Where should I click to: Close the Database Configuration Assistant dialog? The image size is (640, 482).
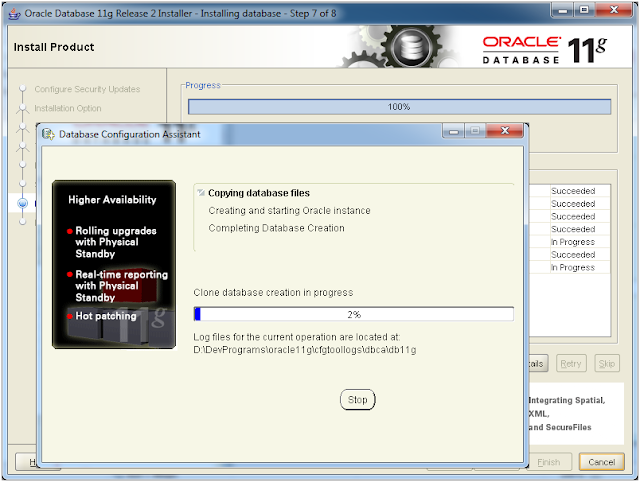pyautogui.click(x=504, y=131)
